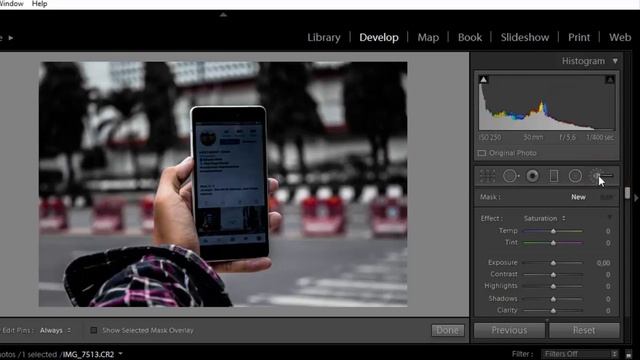Open the Book module

click(x=470, y=38)
